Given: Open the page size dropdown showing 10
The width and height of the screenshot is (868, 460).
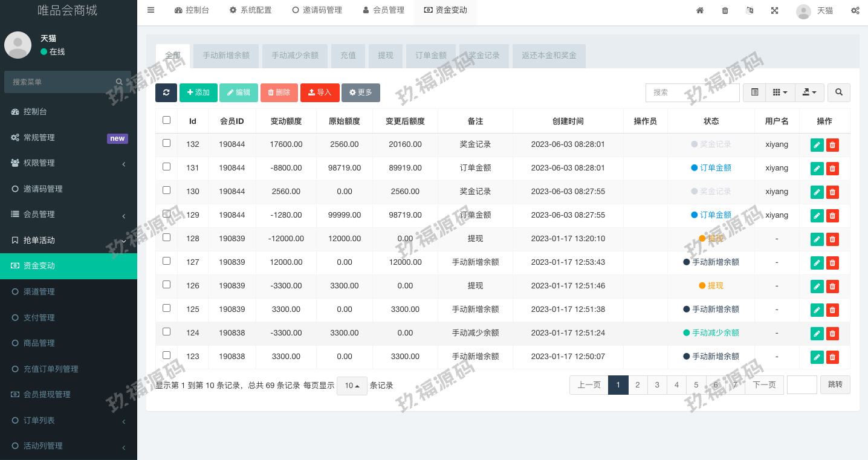Looking at the screenshot, I should tap(352, 386).
